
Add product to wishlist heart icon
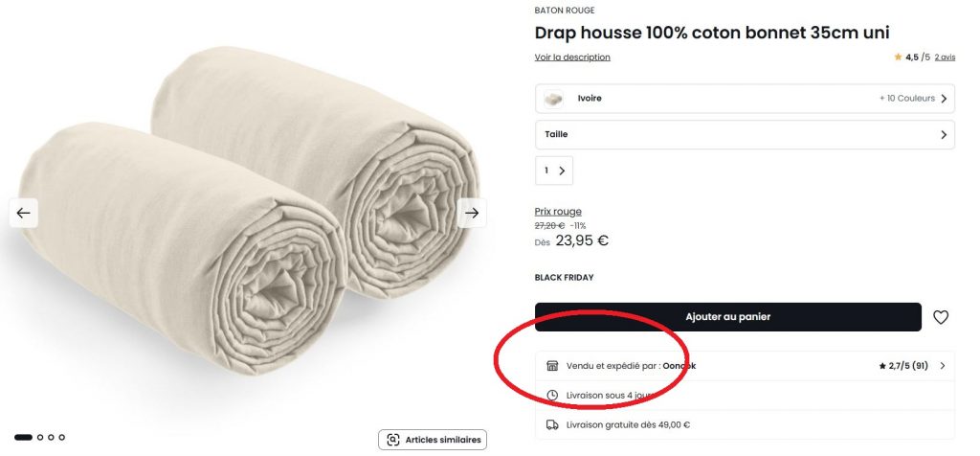coord(941,317)
